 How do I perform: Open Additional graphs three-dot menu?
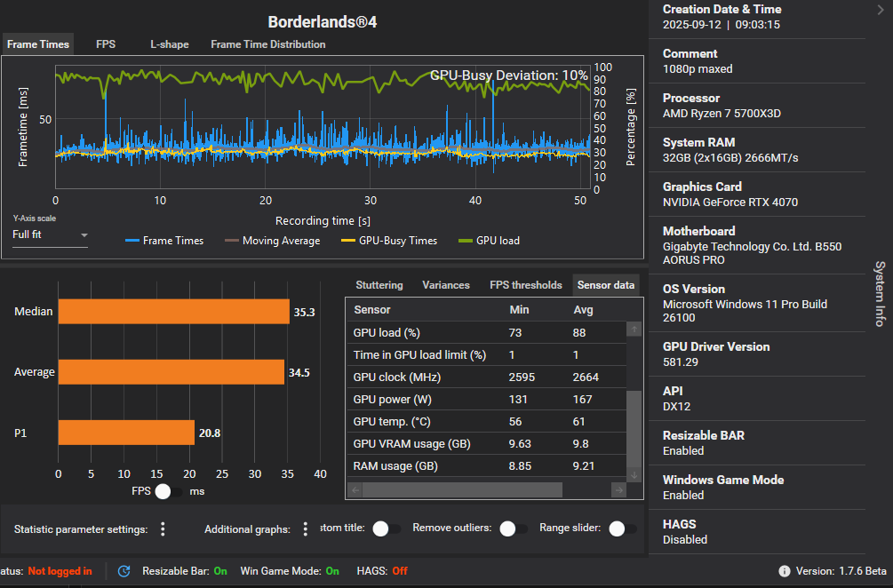click(306, 529)
